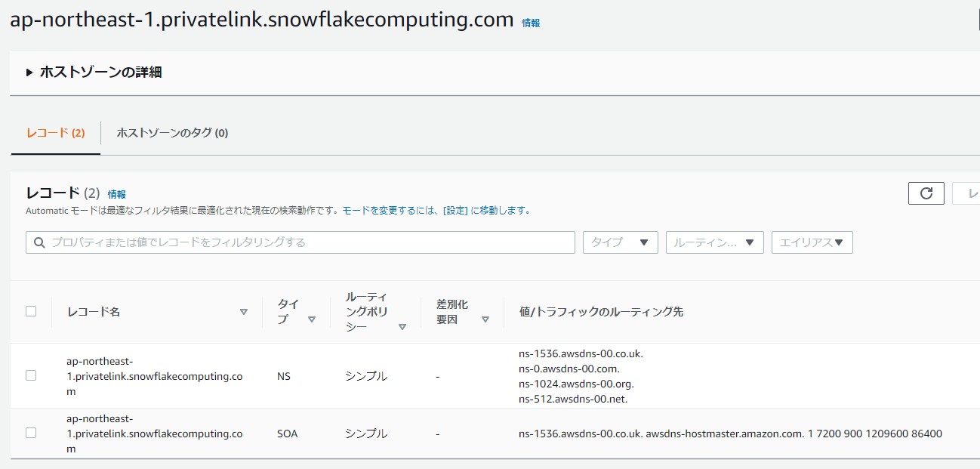
Task: Open the ルーティン... filter dropdown
Action: [x=715, y=242]
